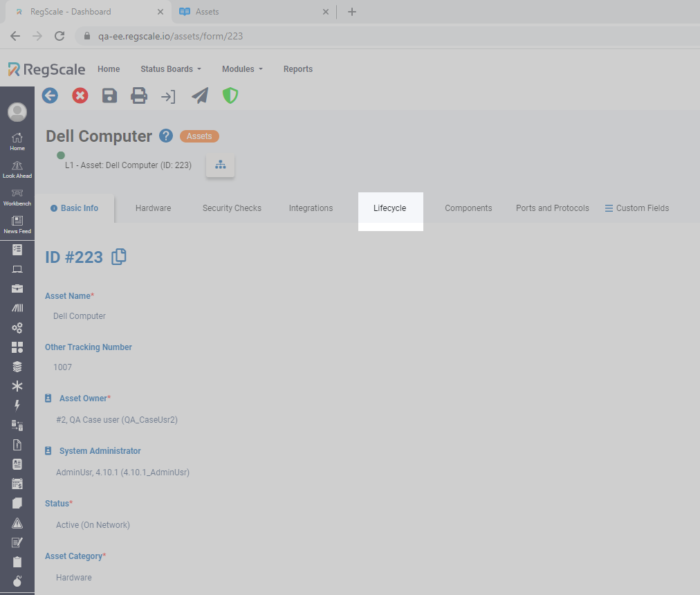Click the browser address bar URL

tap(171, 36)
